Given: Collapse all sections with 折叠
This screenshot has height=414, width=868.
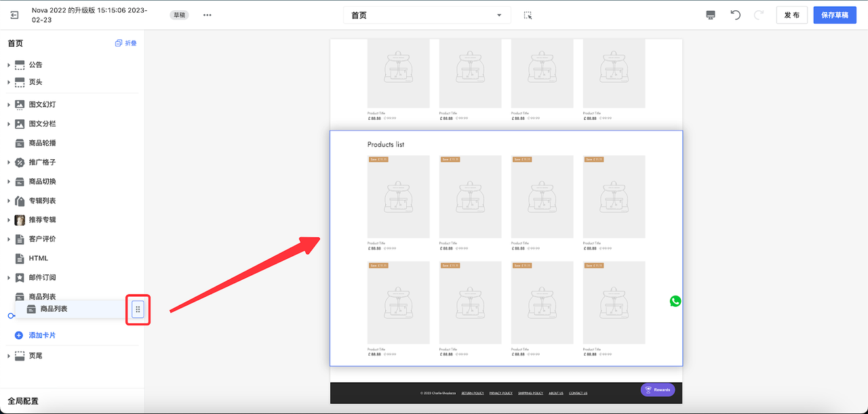Looking at the screenshot, I should click(126, 43).
